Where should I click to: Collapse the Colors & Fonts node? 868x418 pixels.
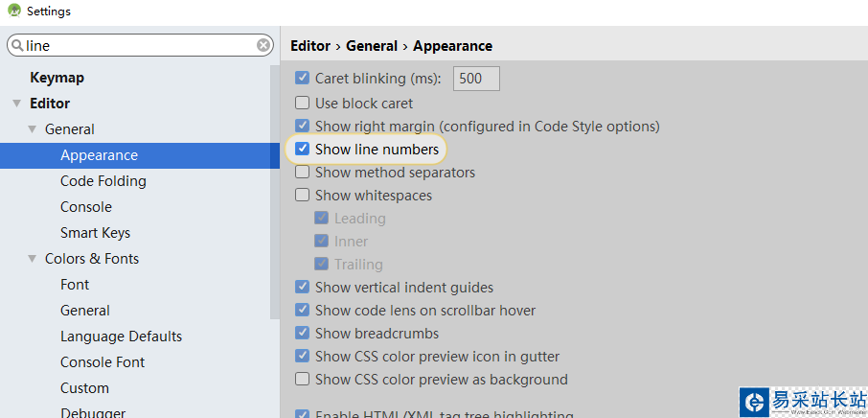pyautogui.click(x=32, y=259)
